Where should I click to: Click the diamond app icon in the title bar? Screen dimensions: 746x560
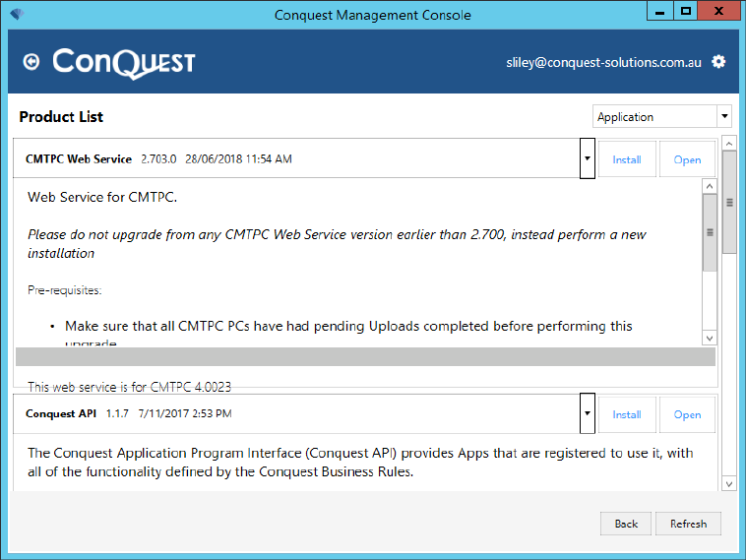(17, 15)
